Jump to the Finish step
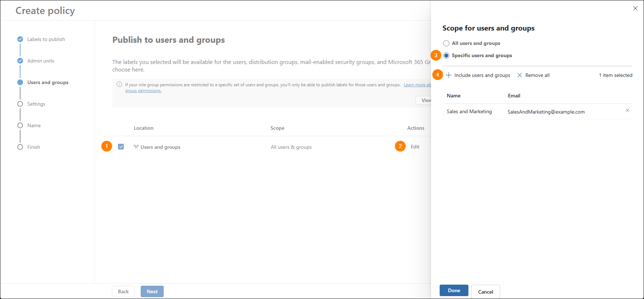This screenshot has height=299, width=644. [x=34, y=147]
